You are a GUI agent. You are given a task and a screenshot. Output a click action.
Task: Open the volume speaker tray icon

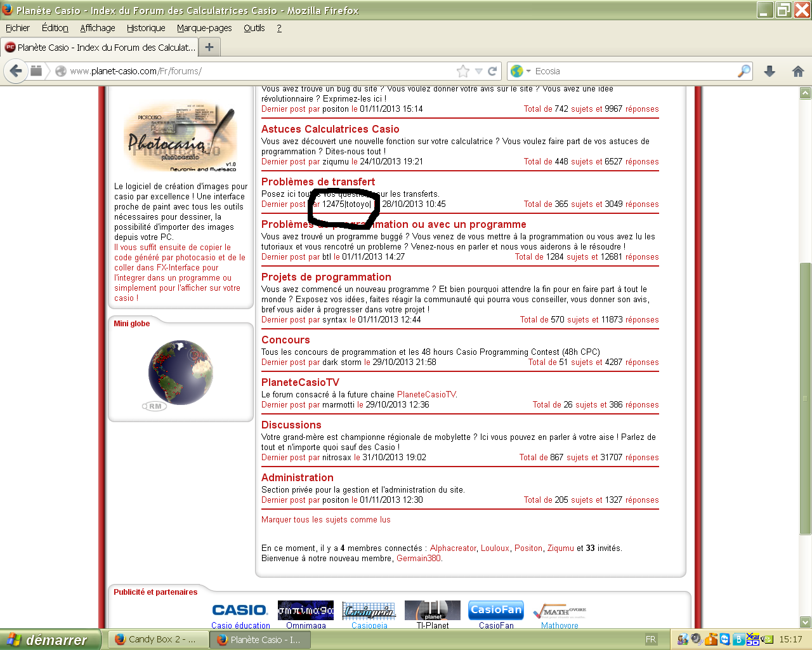pos(697,639)
